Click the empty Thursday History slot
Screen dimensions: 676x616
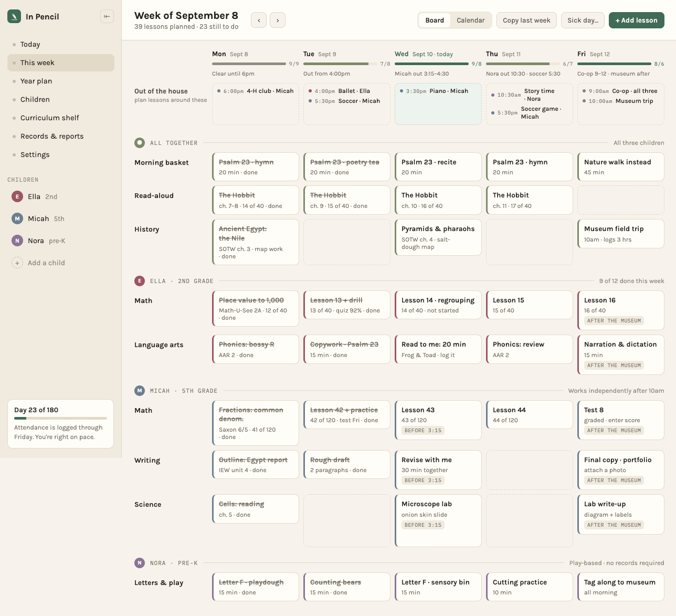(x=530, y=242)
